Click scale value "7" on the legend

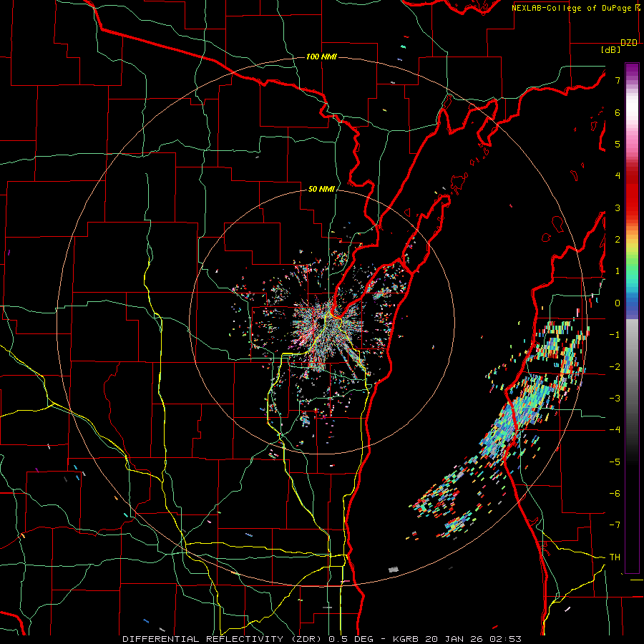618,80
